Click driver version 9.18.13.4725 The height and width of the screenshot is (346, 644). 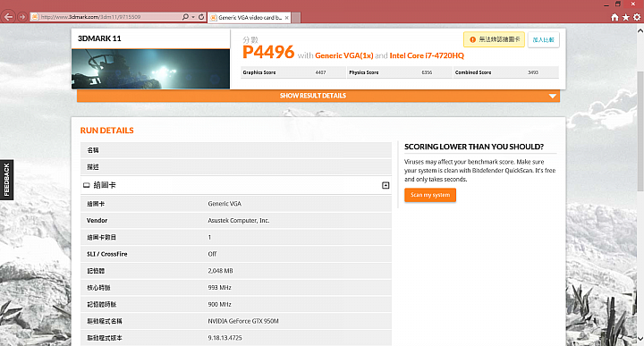pyautogui.click(x=225, y=338)
